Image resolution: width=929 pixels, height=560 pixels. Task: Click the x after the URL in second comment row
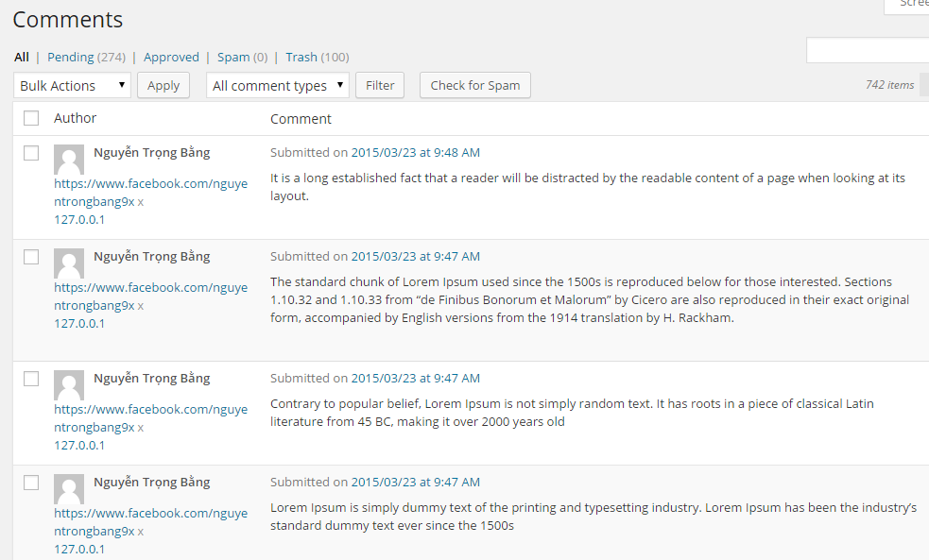[141, 307]
